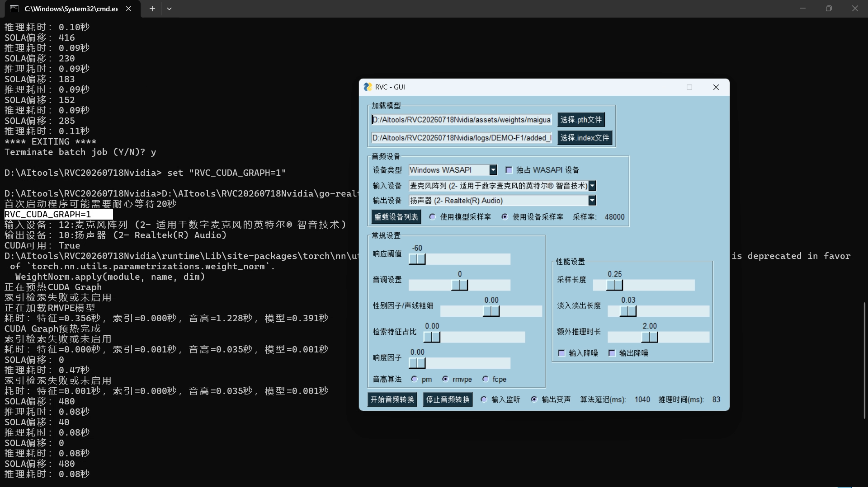The image size is (868, 488).
Task: Click the .pth model path input field
Action: click(461, 120)
